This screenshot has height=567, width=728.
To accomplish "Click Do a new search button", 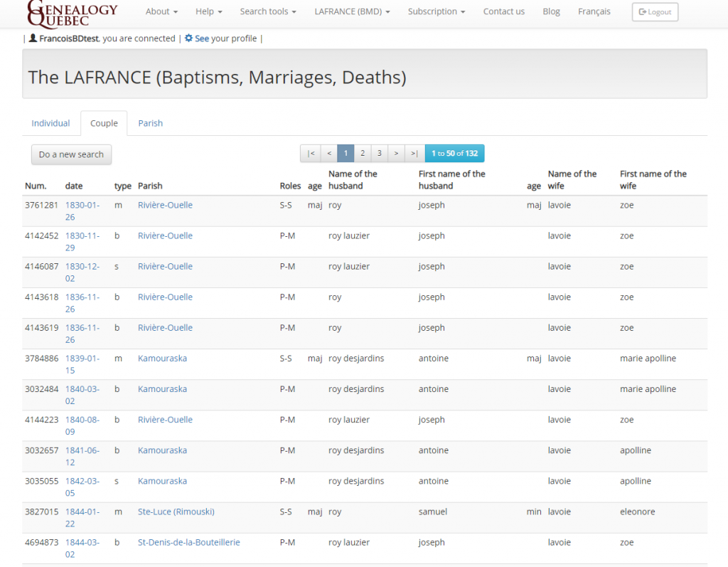I will 72,154.
